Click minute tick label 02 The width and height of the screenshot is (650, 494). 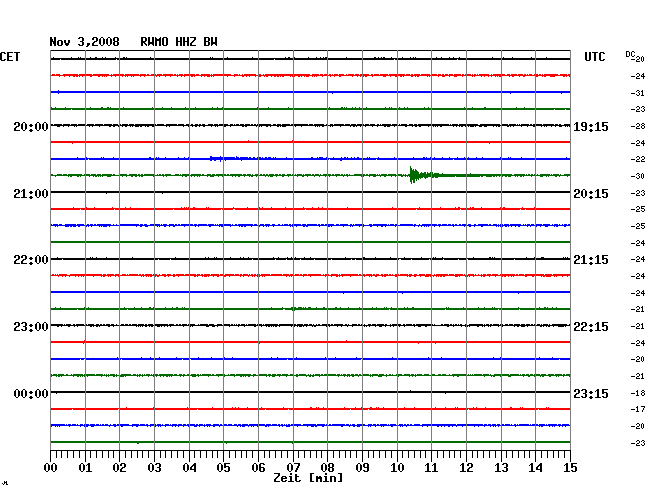[x=119, y=467]
